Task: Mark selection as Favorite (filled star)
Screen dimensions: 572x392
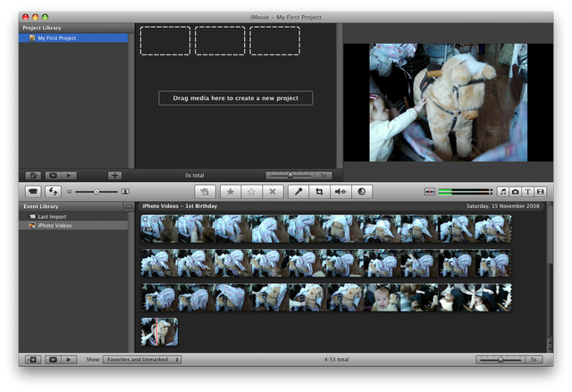Action: click(x=231, y=192)
